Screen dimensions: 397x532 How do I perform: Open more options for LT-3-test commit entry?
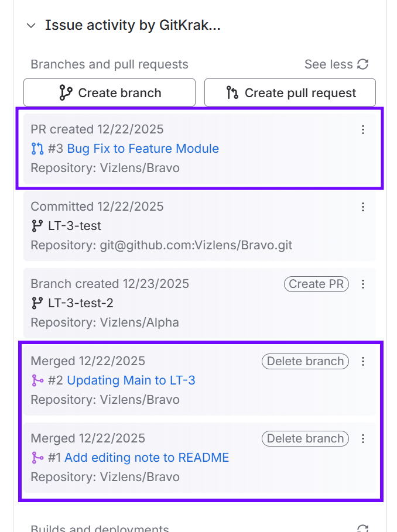click(x=363, y=207)
